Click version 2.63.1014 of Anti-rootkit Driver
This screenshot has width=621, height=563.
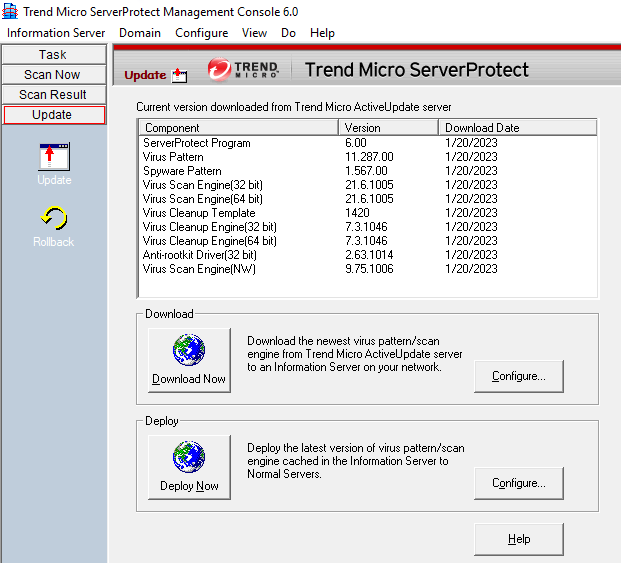pyautogui.click(x=369, y=255)
